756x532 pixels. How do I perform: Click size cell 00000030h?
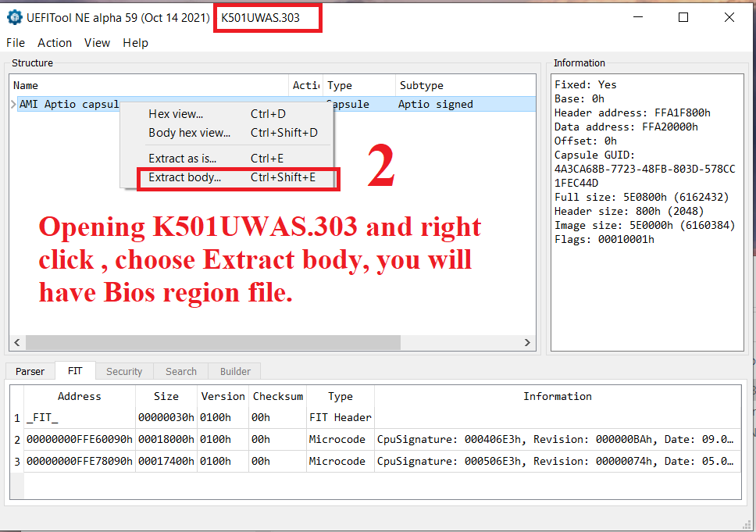tap(166, 418)
